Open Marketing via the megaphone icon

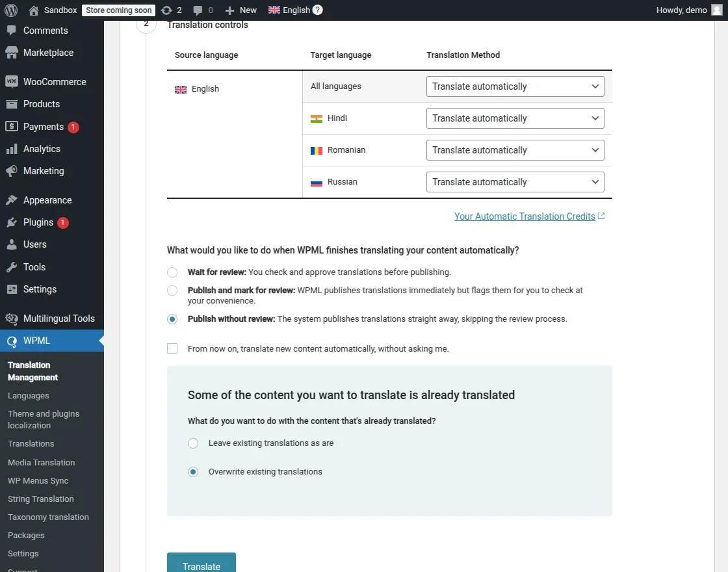tap(13, 170)
